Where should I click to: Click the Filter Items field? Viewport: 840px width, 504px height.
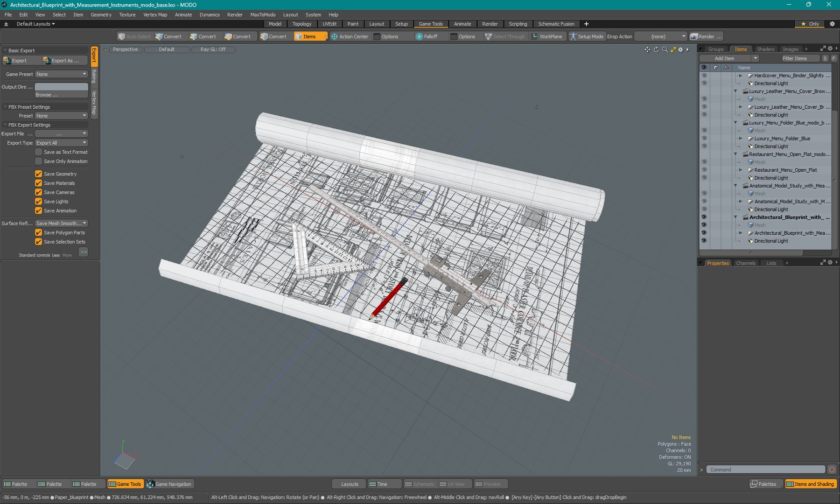800,58
